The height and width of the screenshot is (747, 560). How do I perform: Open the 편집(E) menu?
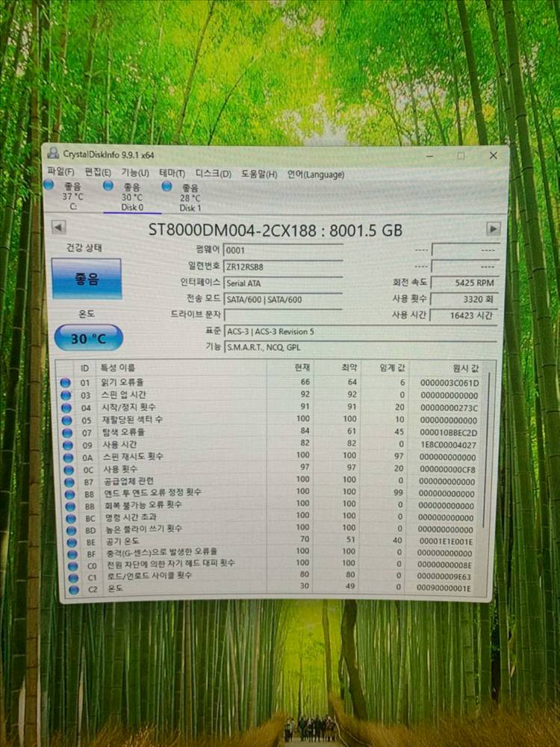click(x=98, y=172)
